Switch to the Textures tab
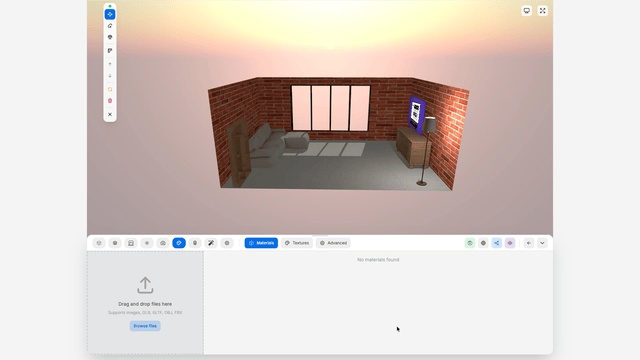Screen dimensions: 640x360 click(297, 243)
